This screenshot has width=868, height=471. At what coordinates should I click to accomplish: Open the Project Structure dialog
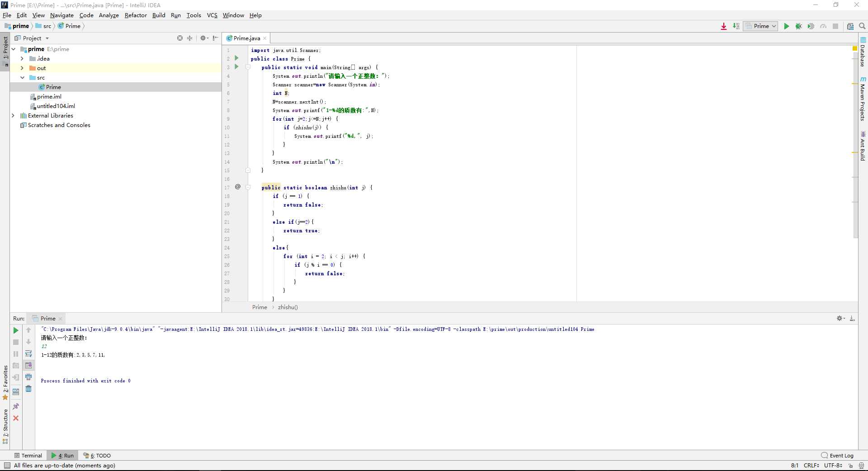[x=850, y=26]
